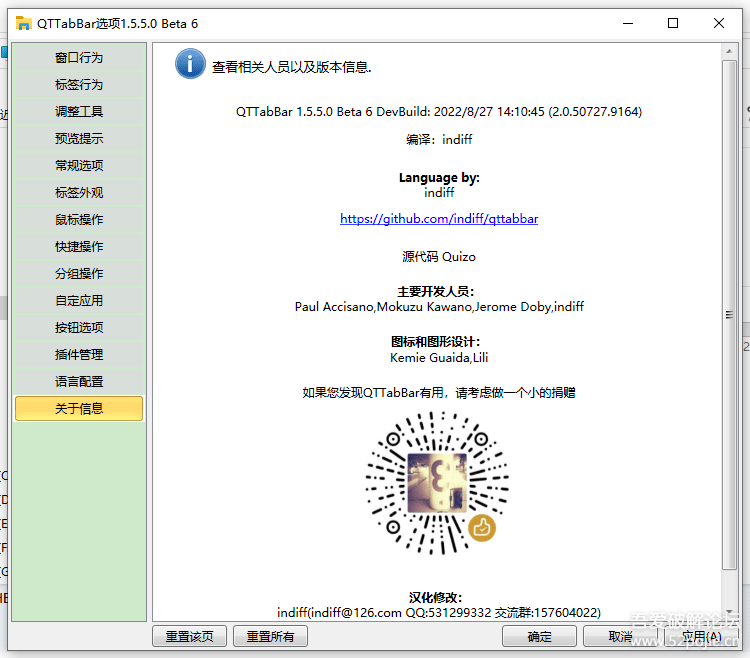Click the Paul Accisano developers line
Viewport: 750px width, 658px height.
439,307
